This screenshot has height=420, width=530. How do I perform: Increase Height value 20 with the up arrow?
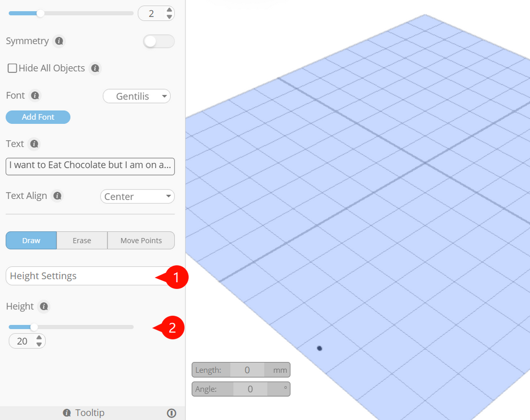point(39,338)
